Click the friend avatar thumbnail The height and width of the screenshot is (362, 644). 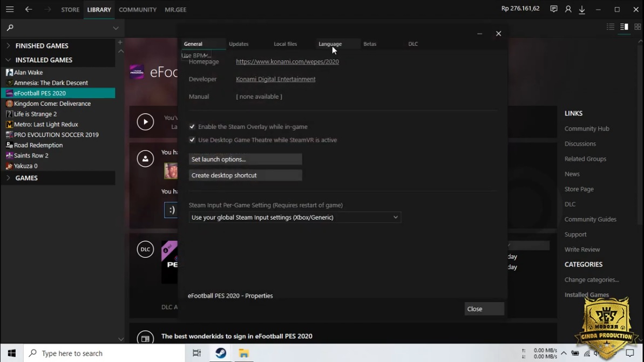pos(171,170)
